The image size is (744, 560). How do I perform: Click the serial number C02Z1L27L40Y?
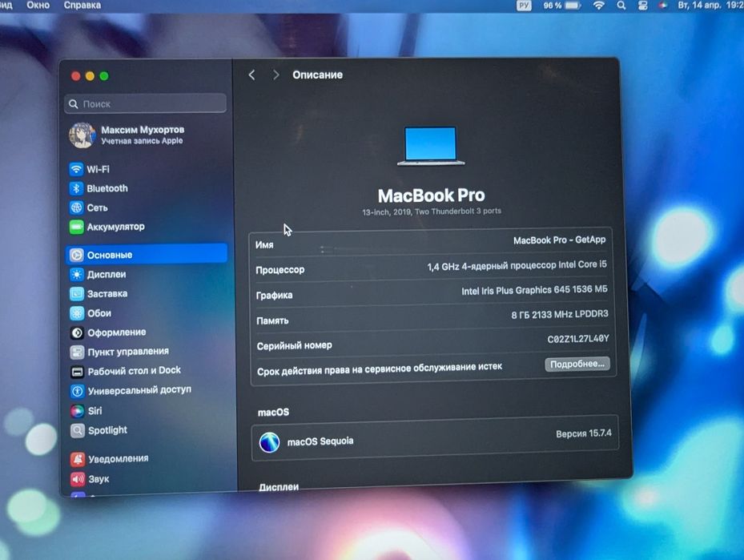click(x=578, y=339)
